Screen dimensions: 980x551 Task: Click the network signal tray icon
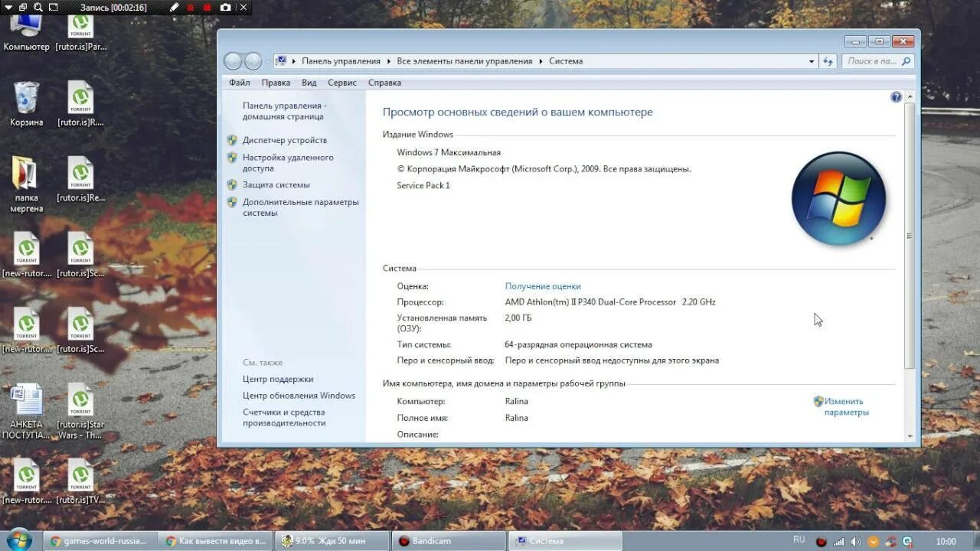[839, 542]
